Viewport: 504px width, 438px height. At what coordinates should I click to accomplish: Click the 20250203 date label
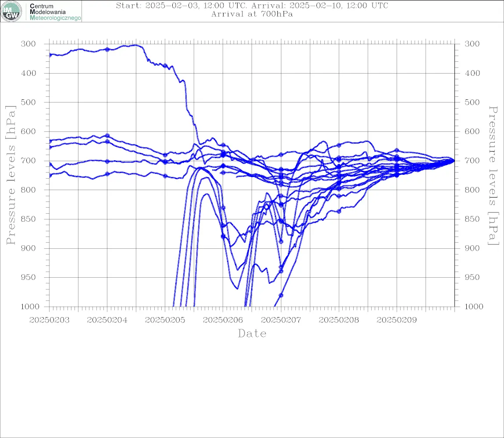(x=50, y=320)
